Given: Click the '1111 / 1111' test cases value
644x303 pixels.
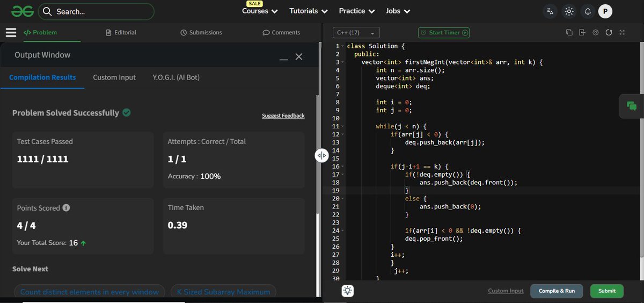Looking at the screenshot, I should 43,159.
